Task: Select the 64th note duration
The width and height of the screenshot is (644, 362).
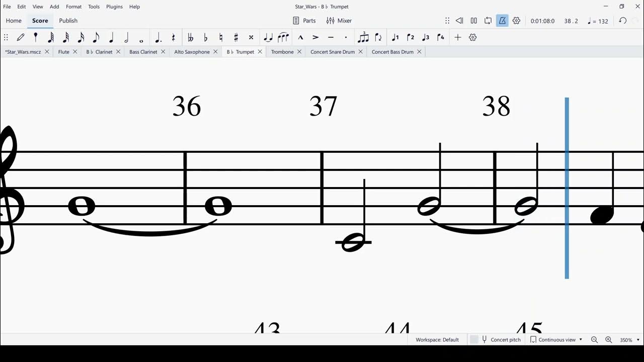Action: (51, 37)
